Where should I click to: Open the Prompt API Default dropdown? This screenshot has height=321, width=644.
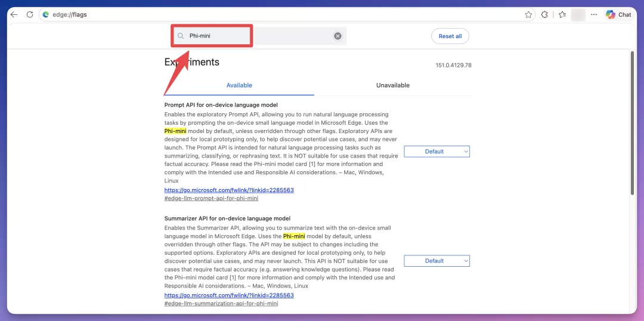click(x=436, y=152)
